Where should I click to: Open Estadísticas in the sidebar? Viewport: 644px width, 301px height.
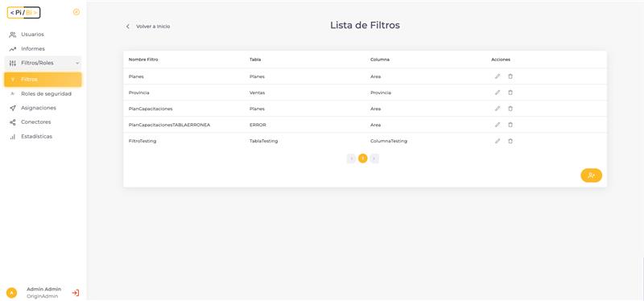(x=43, y=136)
